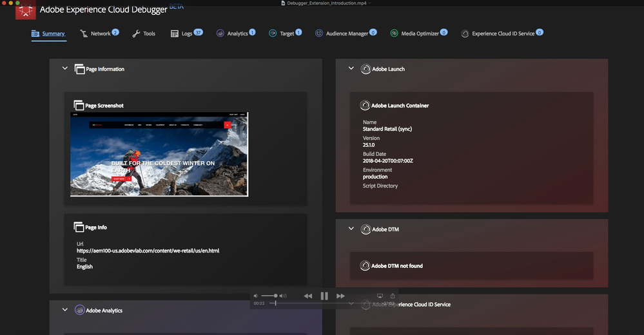
Task: Click the Adobe Experience Cloud Debugger logo
Action: 26,11
